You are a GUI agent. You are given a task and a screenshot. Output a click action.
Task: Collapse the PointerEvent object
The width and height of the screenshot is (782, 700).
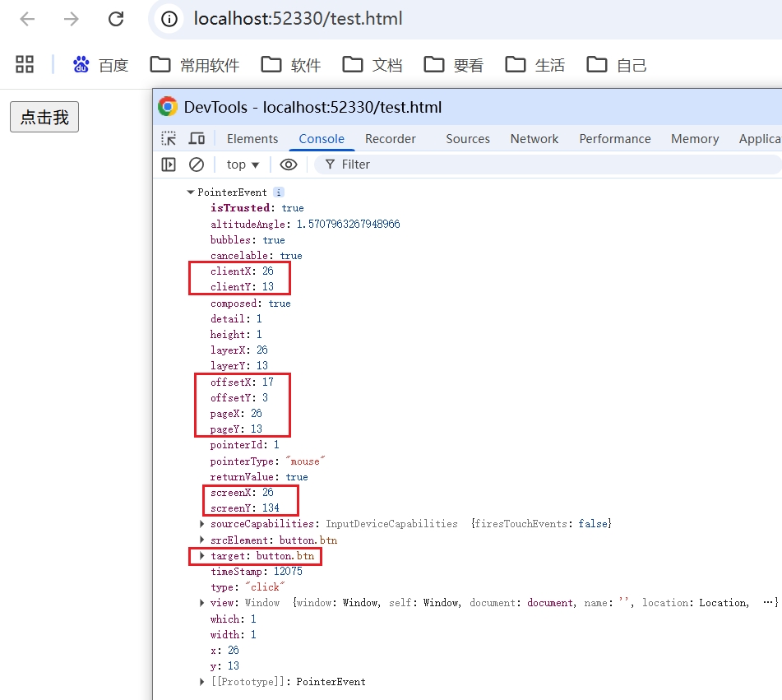coord(190,192)
